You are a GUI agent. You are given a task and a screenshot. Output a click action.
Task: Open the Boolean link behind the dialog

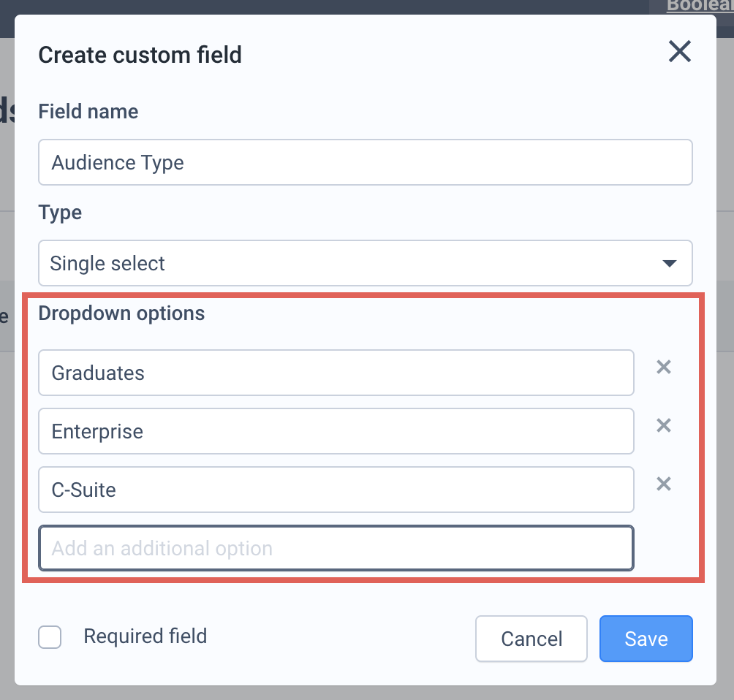coord(700,6)
